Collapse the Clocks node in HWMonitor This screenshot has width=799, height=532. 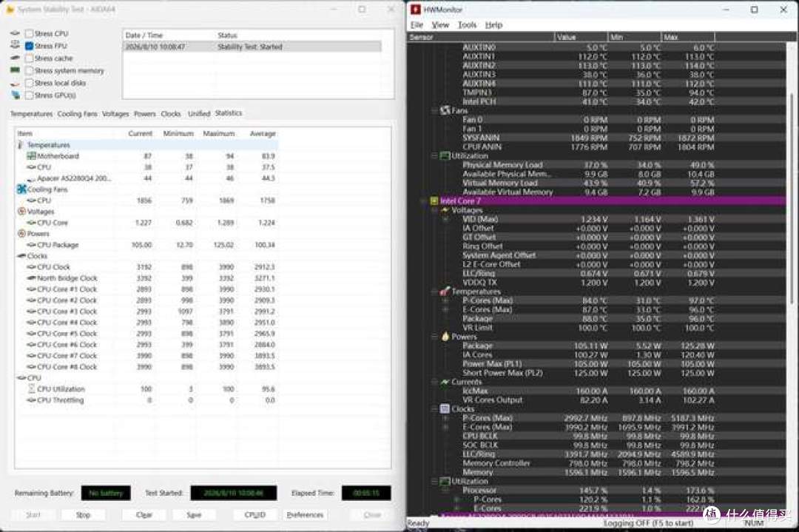coord(435,408)
